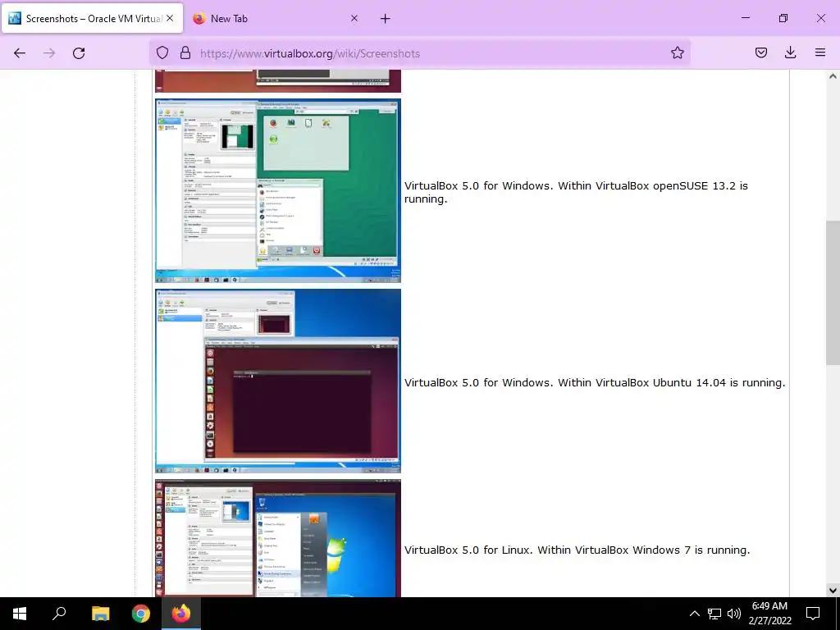Open the notification center
The height and width of the screenshot is (630, 840).
click(813, 614)
